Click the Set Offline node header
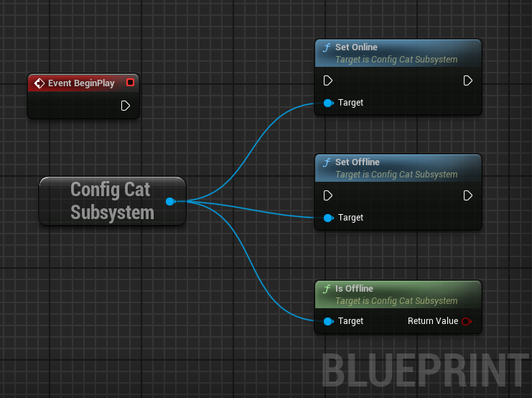Image resolution: width=532 pixels, height=398 pixels. [x=398, y=168]
